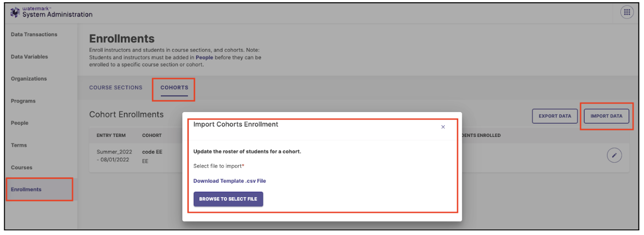This screenshot has height=235, width=644.
Task: Click the Summer_2022 cohort row
Action: pyautogui.click(x=136, y=157)
